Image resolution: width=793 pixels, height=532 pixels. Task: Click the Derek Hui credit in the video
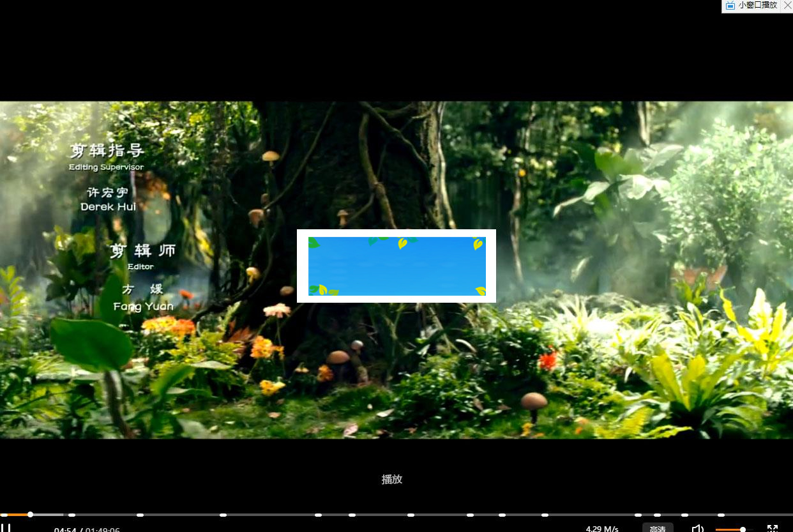(x=108, y=207)
